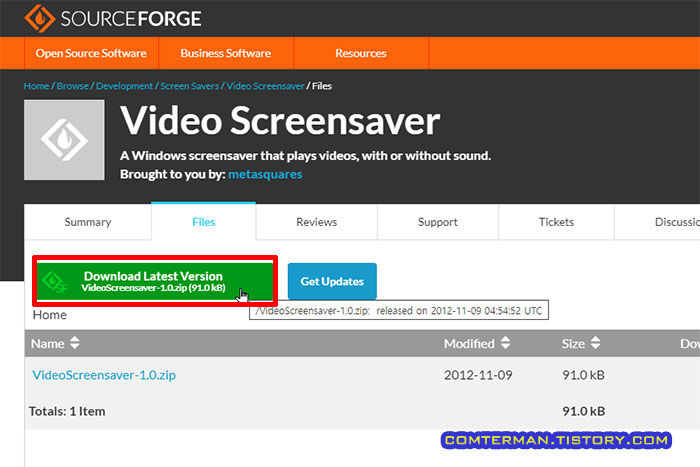The height and width of the screenshot is (467, 700).
Task: Open the Business Software menu
Action: [225, 53]
